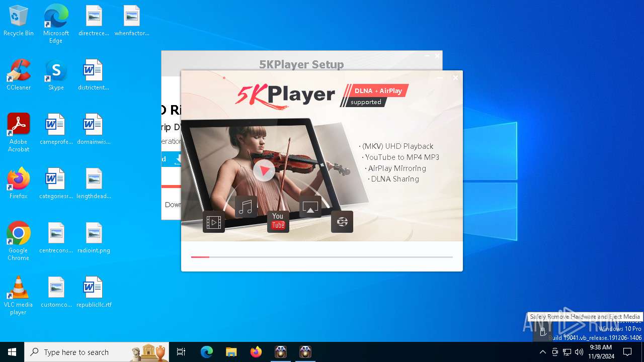Launch Firefox from the taskbar

click(256, 352)
